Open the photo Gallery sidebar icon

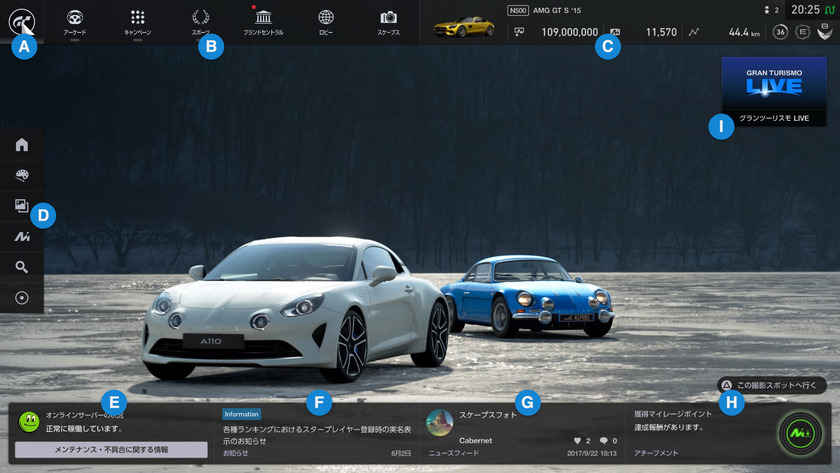21,206
